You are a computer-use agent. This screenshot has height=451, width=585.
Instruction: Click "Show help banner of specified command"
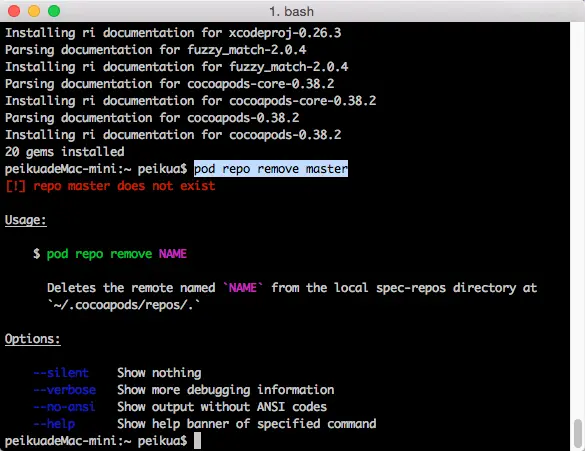(247, 424)
